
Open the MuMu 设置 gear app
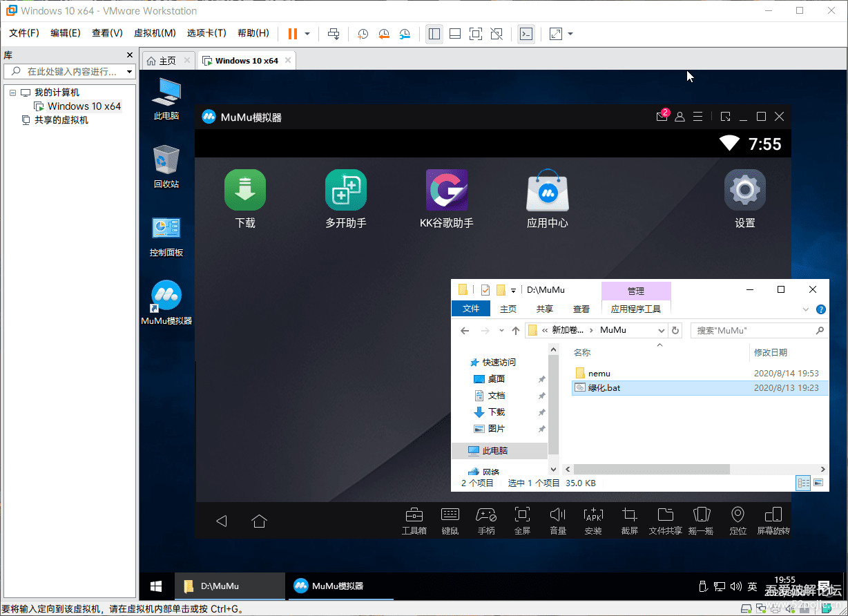pos(744,190)
